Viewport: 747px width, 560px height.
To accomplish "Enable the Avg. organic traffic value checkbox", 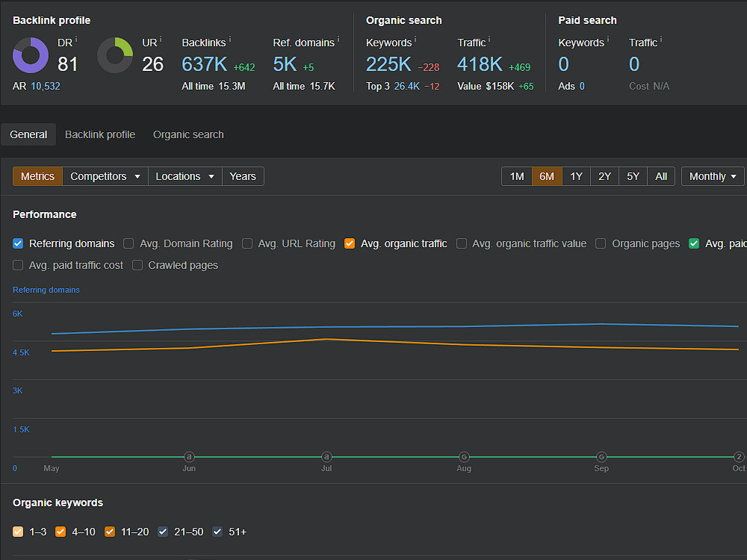I will [x=461, y=243].
